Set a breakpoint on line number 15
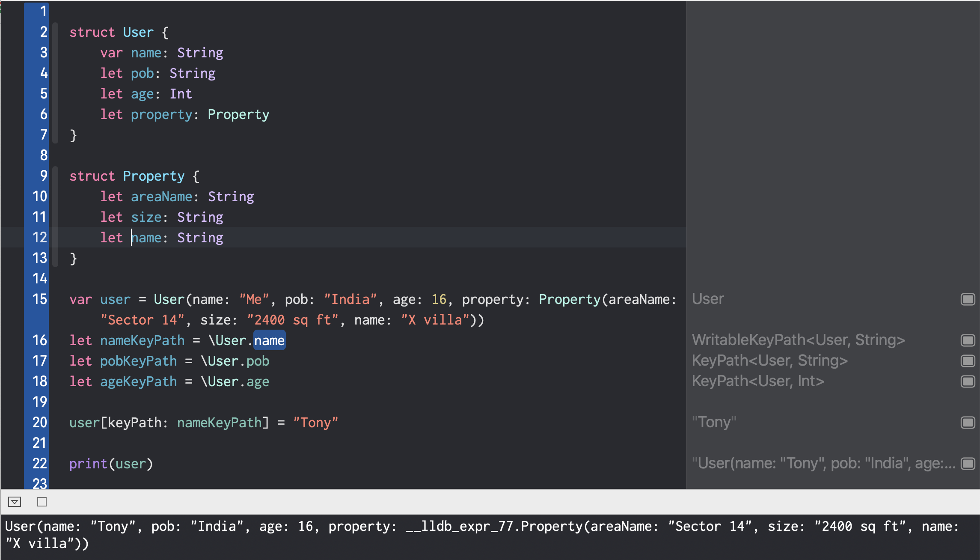 pos(41,299)
